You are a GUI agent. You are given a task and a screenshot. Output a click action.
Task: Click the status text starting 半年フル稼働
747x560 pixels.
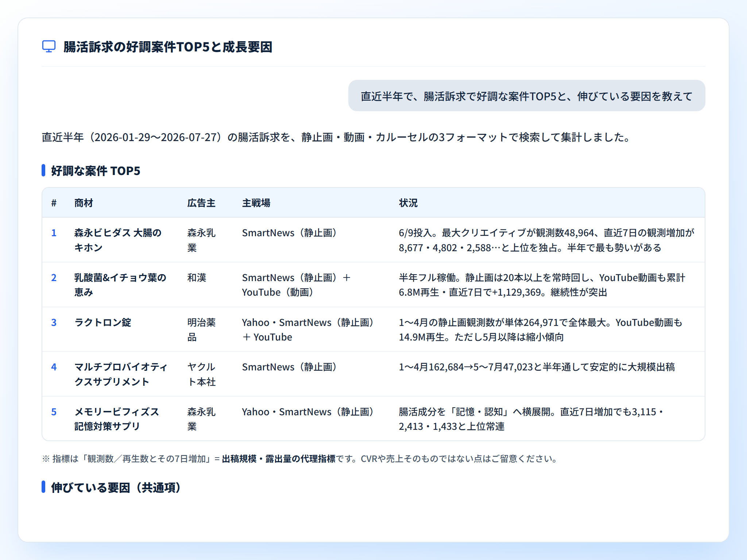(x=542, y=285)
